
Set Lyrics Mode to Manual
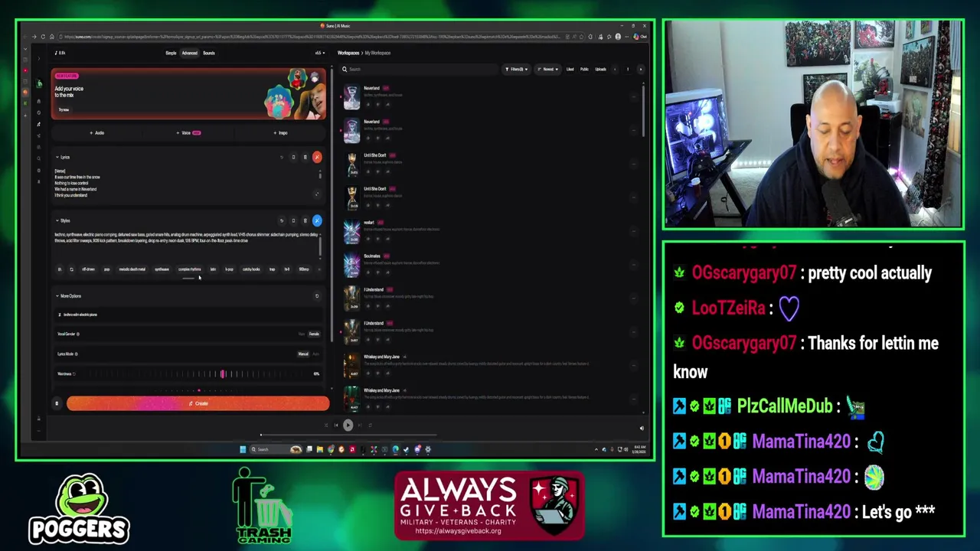tap(303, 354)
